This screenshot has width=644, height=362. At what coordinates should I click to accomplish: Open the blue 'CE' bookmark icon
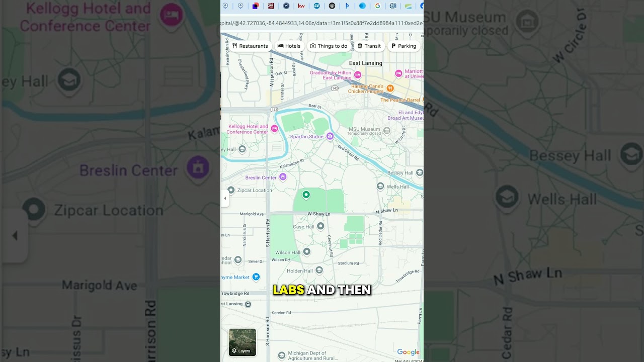point(316,6)
